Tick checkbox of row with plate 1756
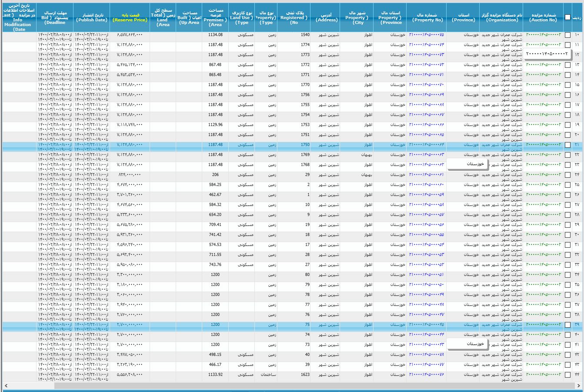584x392 pixels. click(567, 95)
